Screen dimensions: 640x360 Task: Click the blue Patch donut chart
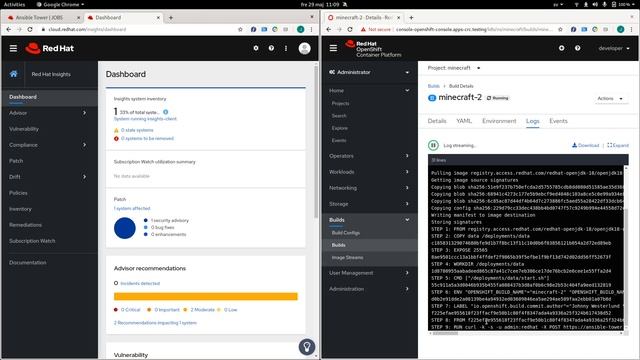pos(124,228)
